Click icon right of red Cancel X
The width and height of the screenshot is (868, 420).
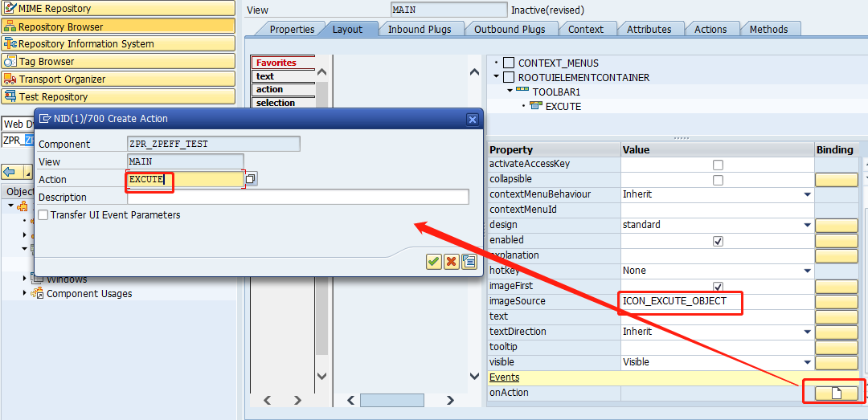click(469, 261)
